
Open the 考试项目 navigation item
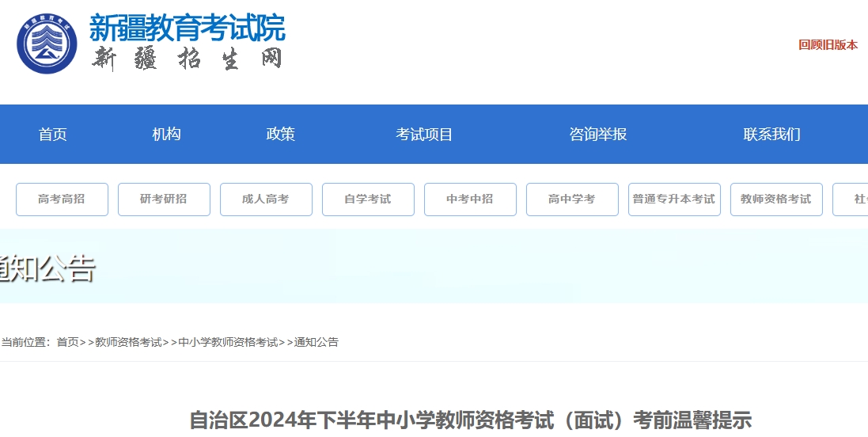coord(424,135)
